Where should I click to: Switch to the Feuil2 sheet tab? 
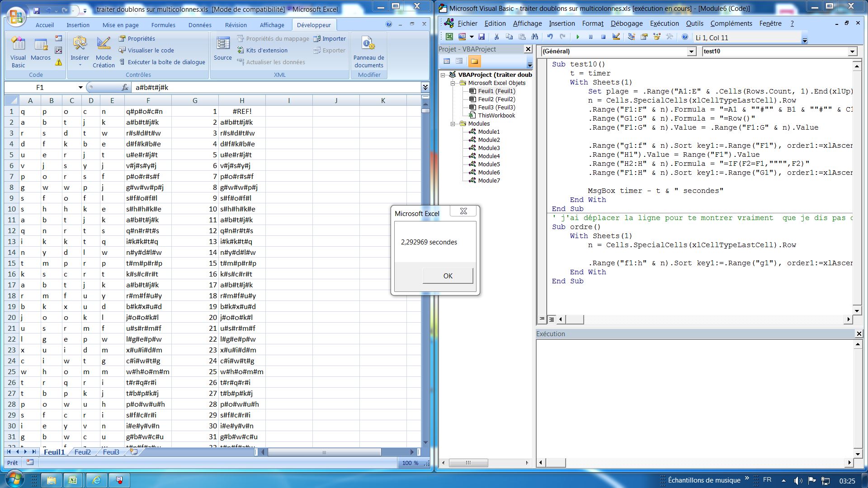click(x=83, y=452)
